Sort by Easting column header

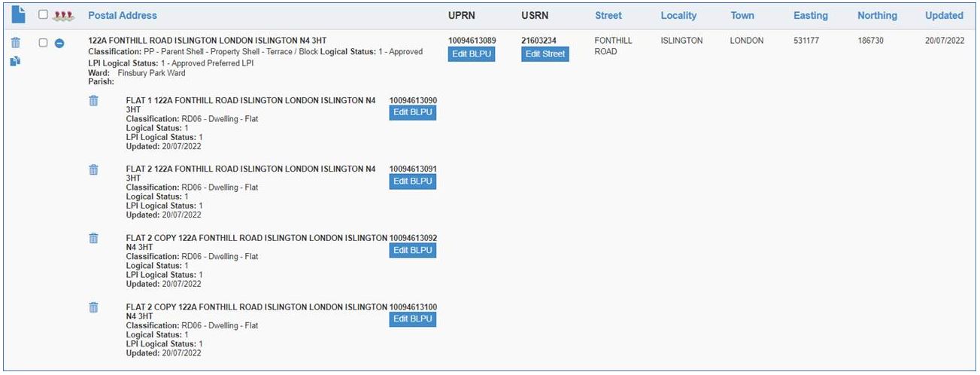pos(811,15)
